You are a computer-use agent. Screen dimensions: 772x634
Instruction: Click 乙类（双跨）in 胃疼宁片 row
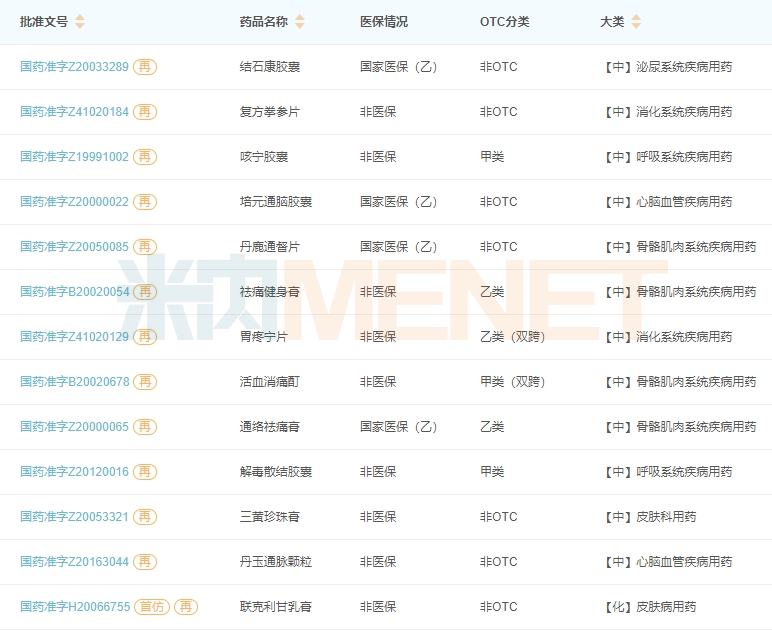[x=513, y=337]
